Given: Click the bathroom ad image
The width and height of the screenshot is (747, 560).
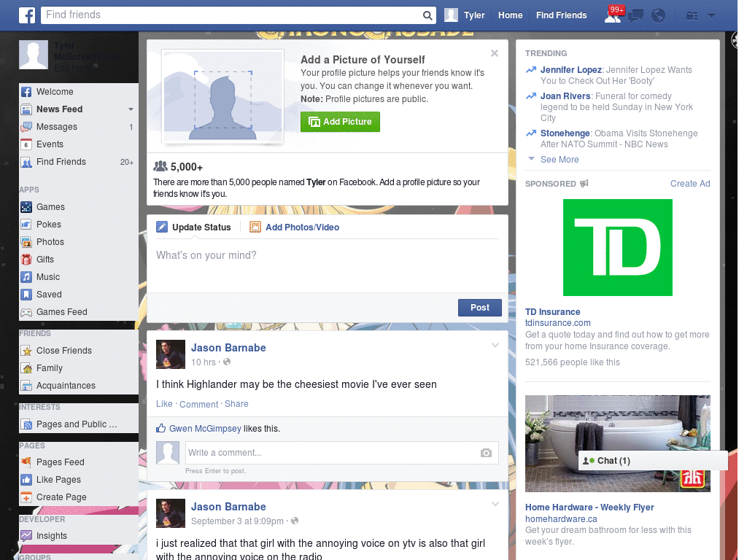Looking at the screenshot, I should coord(617,443).
